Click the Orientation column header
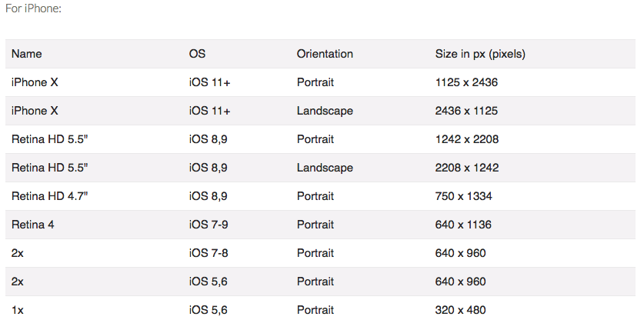Screen dimensions: 644x330 point(325,54)
